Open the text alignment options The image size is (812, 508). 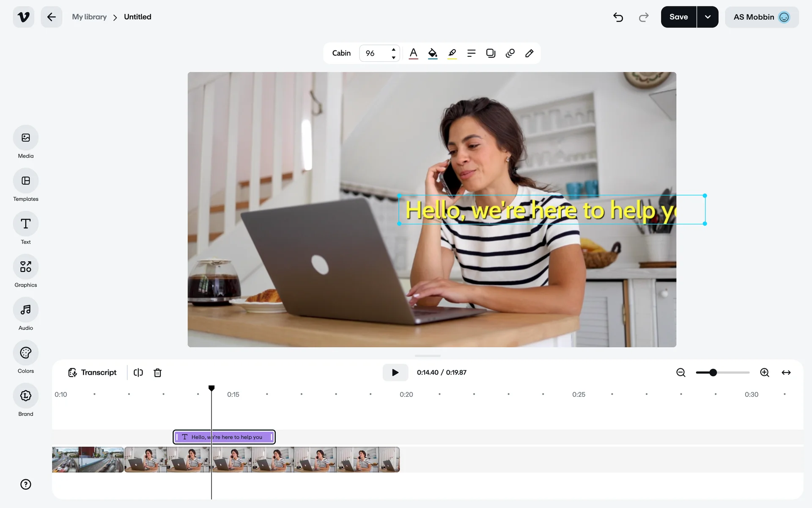coord(471,53)
